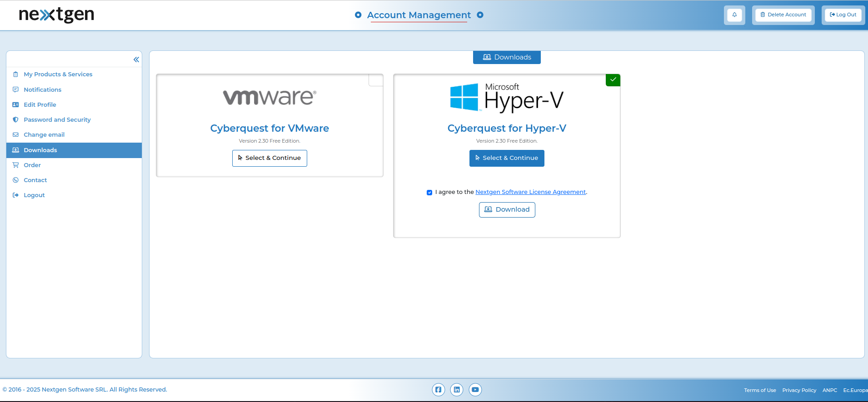This screenshot has height=402, width=868.
Task: Click the radio dot left of Account Management
Action: point(358,15)
